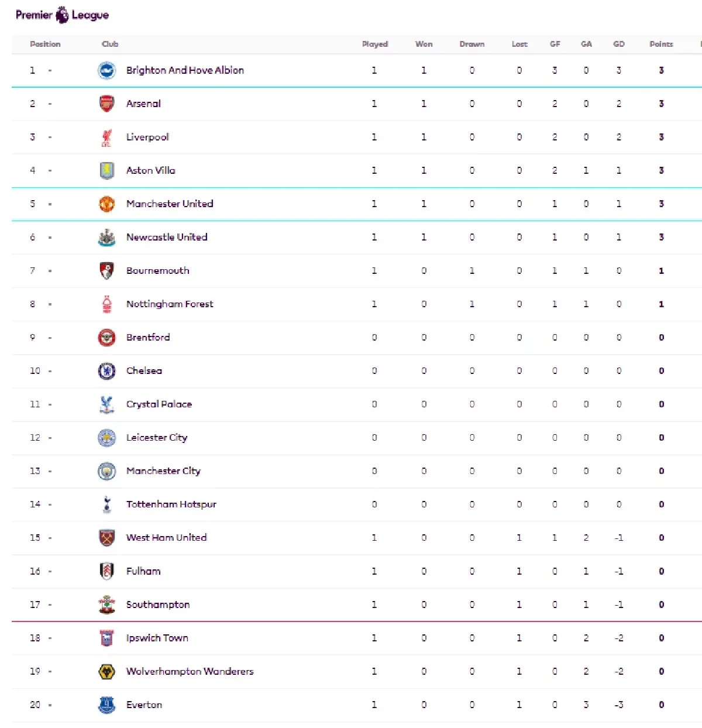Open the Manchester City club link

pos(163,471)
